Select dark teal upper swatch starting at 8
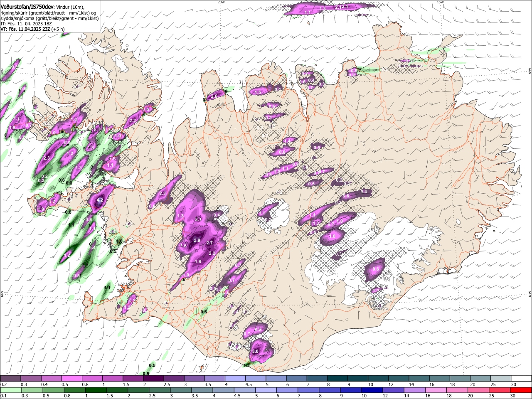This screenshot has height=399, width=532. 338,379
